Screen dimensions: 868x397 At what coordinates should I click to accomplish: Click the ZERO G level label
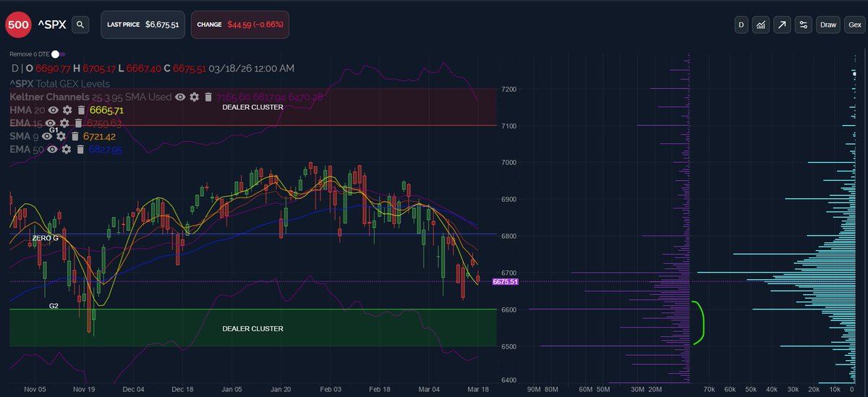point(45,238)
